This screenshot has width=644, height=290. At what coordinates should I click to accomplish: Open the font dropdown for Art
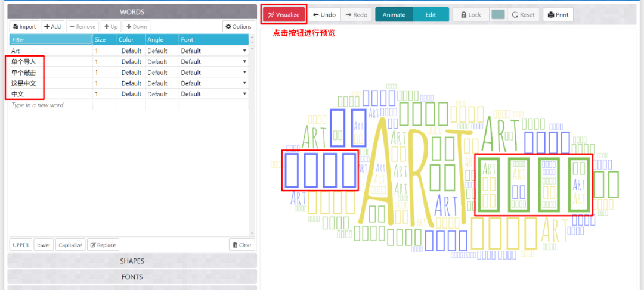click(245, 51)
